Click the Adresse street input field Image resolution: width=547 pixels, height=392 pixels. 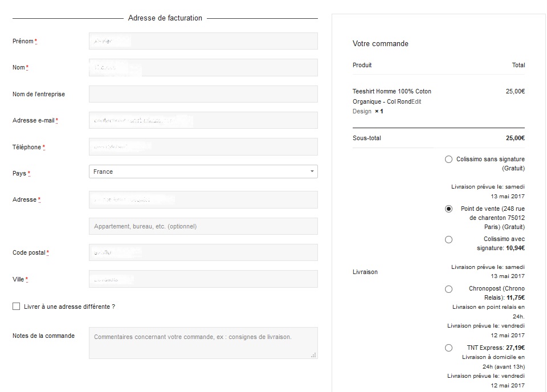(203, 200)
